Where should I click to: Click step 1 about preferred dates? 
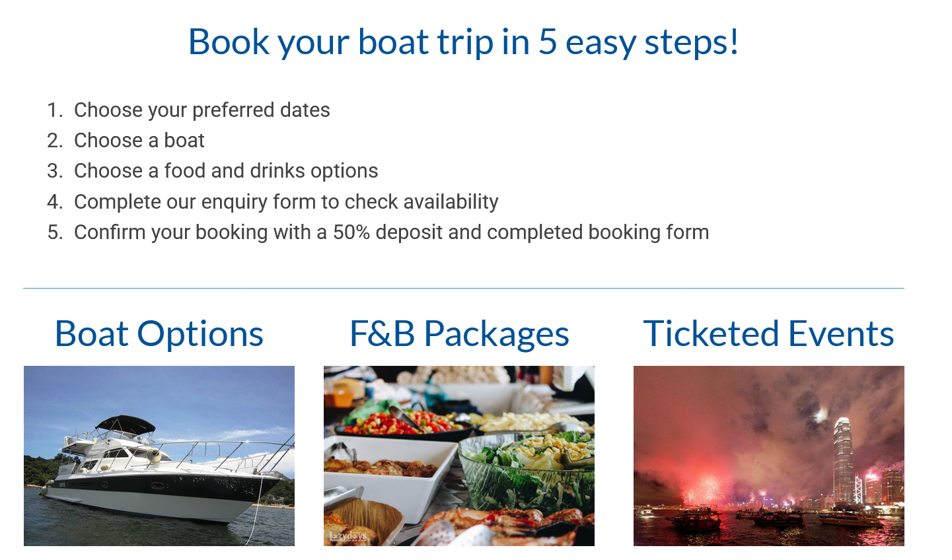click(201, 110)
